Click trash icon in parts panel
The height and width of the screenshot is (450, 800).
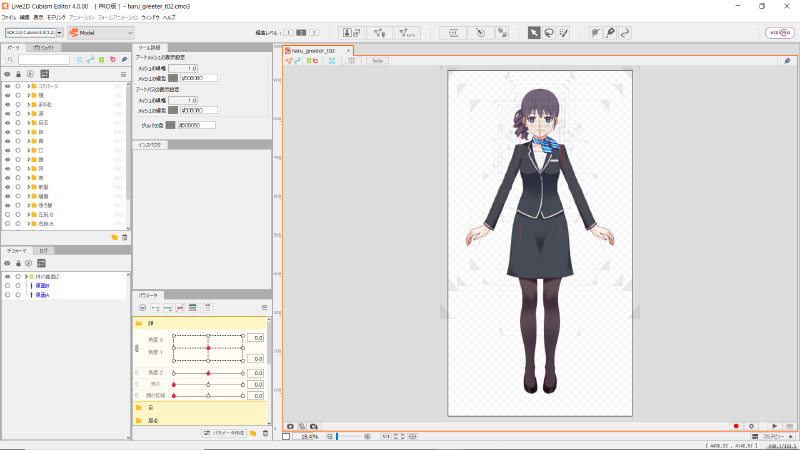coord(124,237)
